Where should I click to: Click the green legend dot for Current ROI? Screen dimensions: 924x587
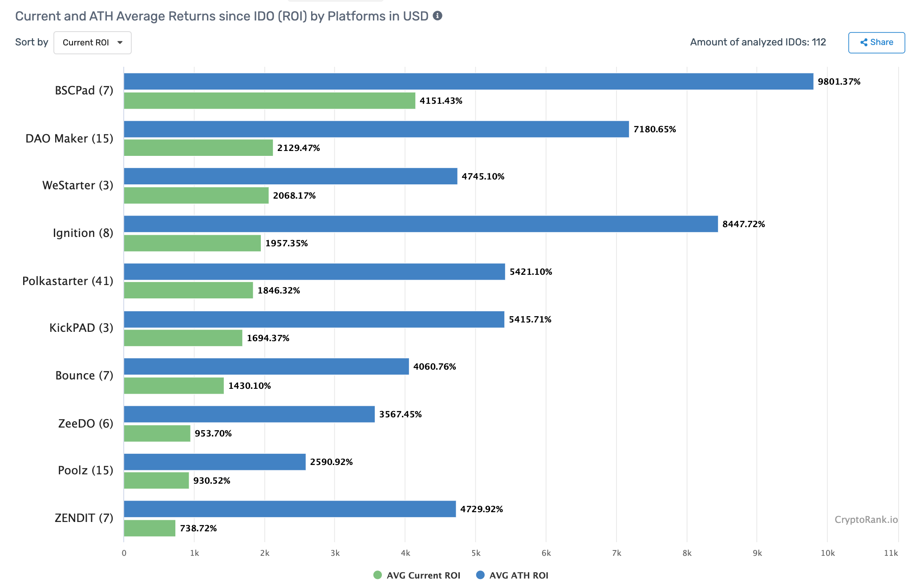point(377,575)
